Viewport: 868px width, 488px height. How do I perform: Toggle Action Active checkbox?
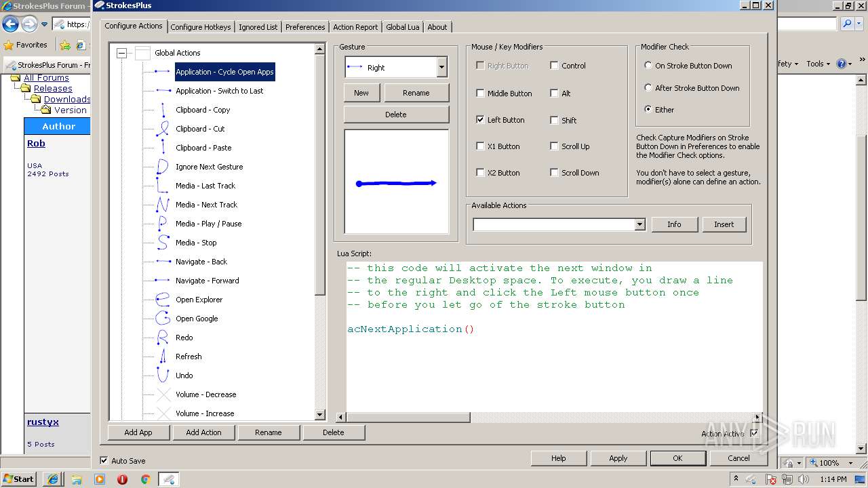754,434
